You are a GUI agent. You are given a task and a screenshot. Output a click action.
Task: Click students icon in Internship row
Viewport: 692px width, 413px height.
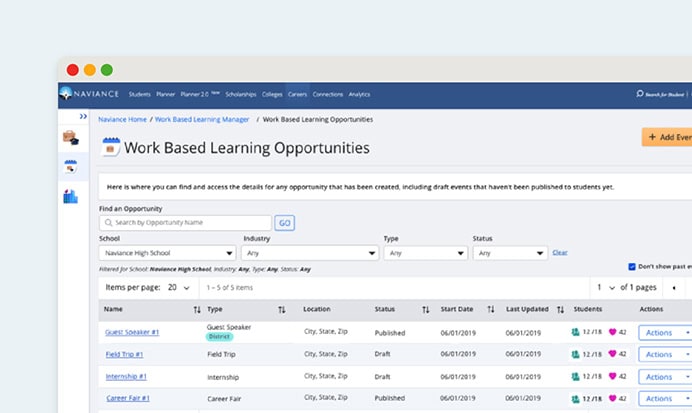575,376
